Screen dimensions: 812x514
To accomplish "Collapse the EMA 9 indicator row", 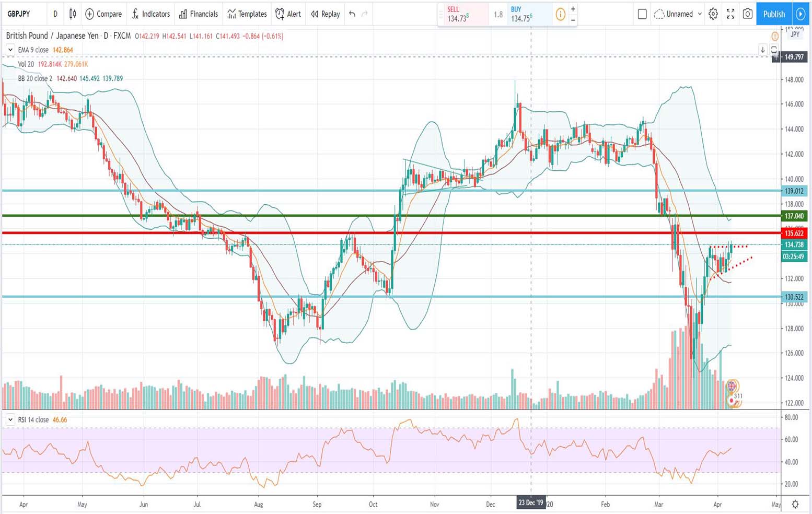I will (x=10, y=50).
